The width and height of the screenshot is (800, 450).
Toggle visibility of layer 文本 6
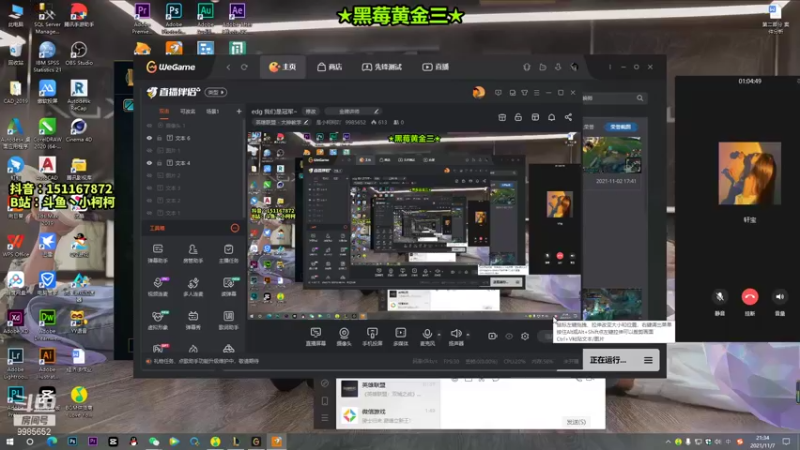pos(149,138)
